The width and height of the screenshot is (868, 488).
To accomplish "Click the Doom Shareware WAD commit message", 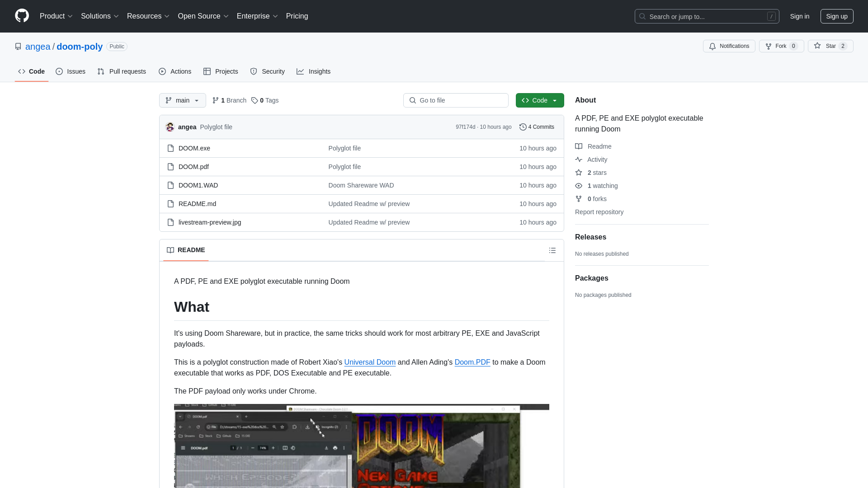I will point(361,185).
